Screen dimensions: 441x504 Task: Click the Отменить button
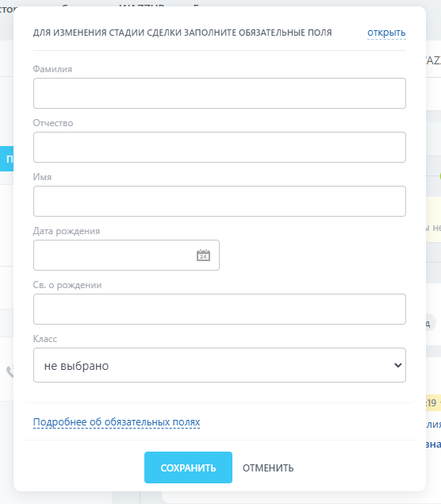pos(268,468)
